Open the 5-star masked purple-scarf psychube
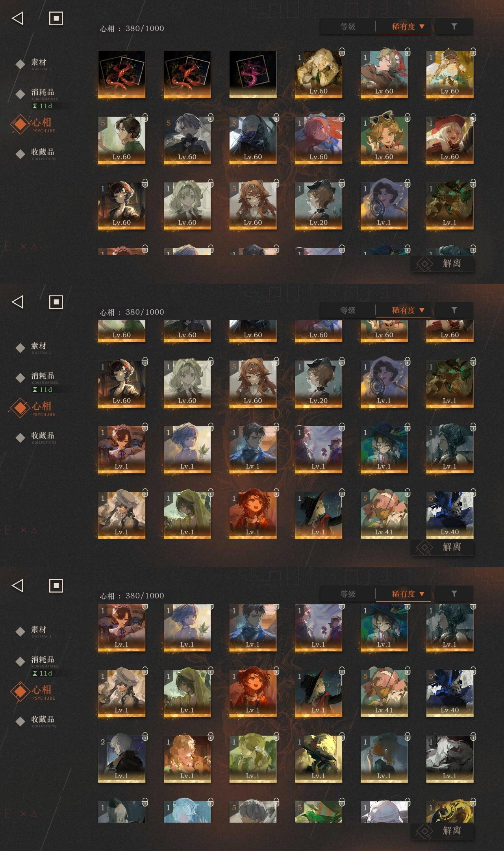This screenshot has height=851, width=504. click(253, 140)
